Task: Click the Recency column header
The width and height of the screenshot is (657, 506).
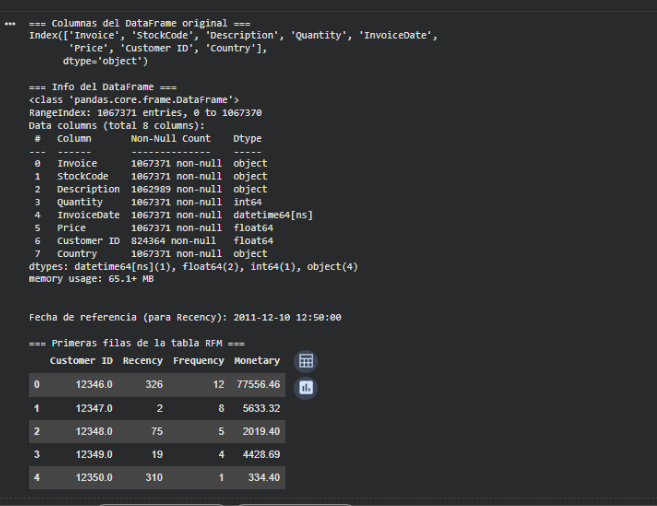Action: pos(143,360)
